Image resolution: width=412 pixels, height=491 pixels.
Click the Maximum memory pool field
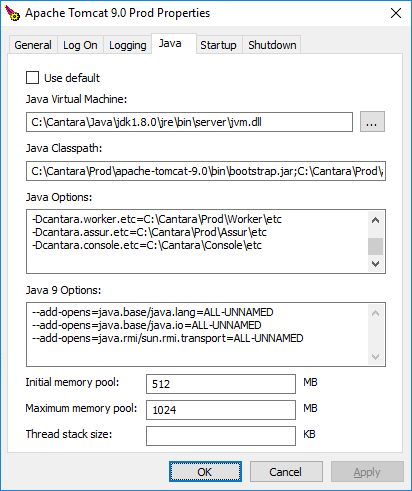pyautogui.click(x=221, y=410)
